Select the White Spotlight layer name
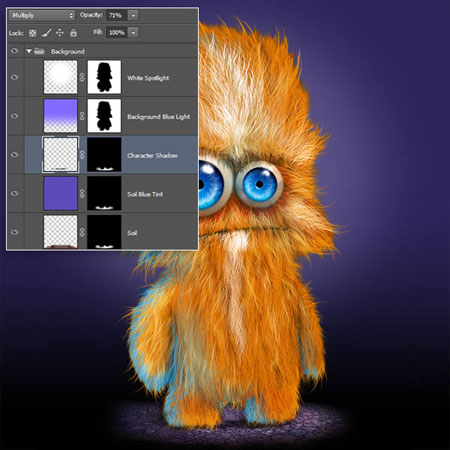The height and width of the screenshot is (450, 450). (148, 78)
